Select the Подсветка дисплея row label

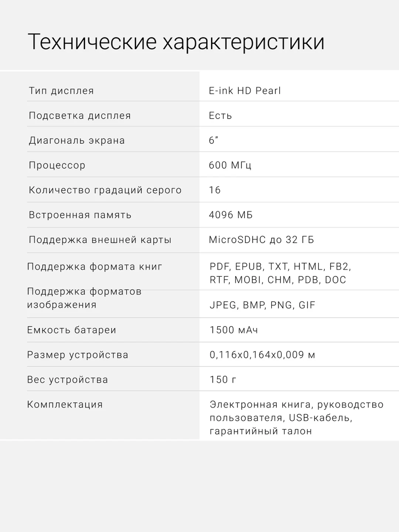pos(80,116)
